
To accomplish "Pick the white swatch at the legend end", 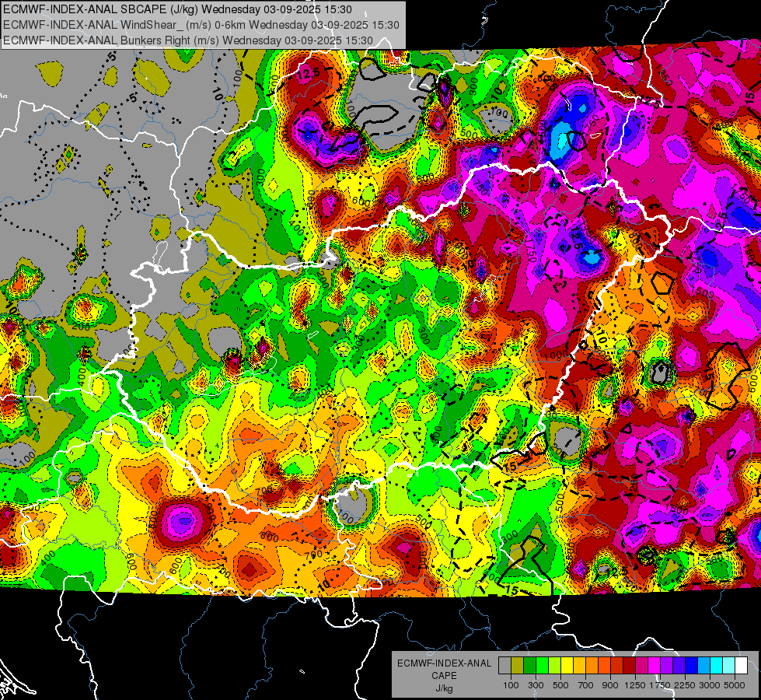I will (x=741, y=666).
